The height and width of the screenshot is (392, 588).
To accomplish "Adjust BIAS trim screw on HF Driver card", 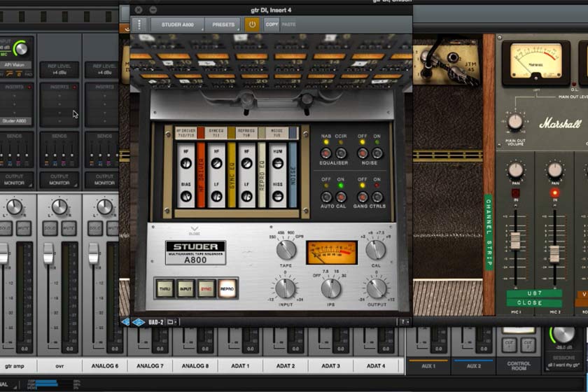I will tap(186, 196).
